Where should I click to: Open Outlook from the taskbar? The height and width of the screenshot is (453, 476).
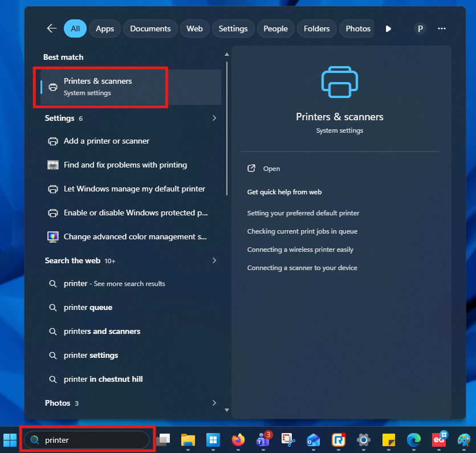(x=314, y=440)
